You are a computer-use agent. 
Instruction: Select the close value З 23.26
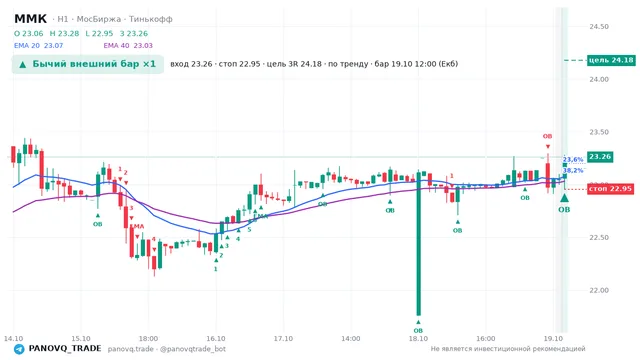tap(134, 33)
